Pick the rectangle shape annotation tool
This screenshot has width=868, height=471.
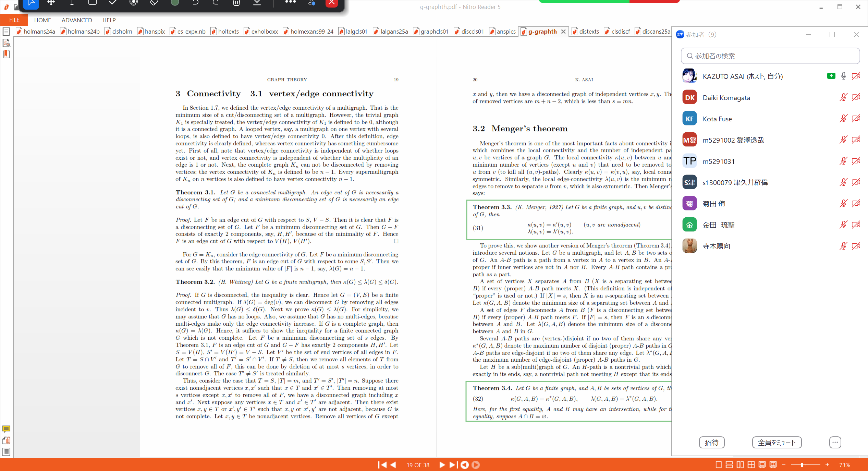(92, 3)
